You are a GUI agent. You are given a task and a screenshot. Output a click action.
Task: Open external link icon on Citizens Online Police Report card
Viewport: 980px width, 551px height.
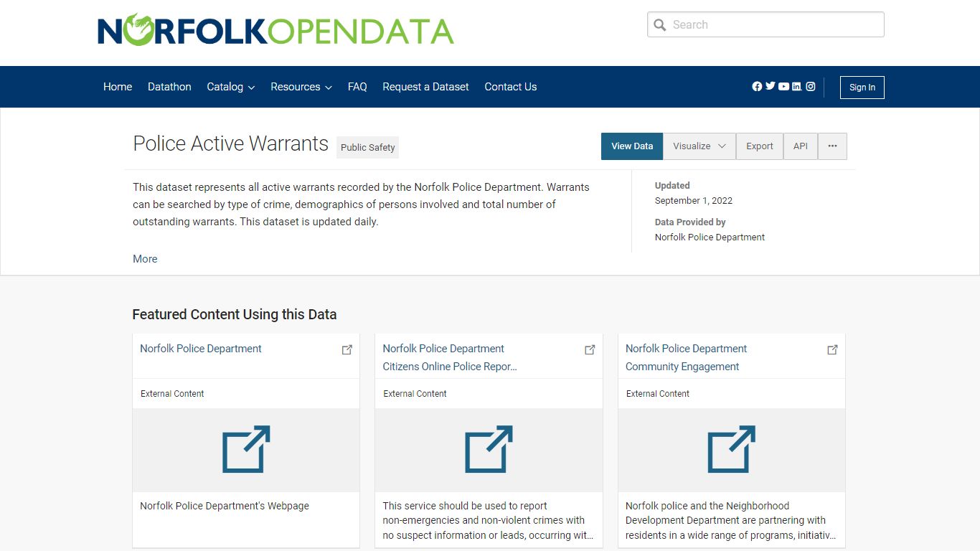pyautogui.click(x=590, y=349)
